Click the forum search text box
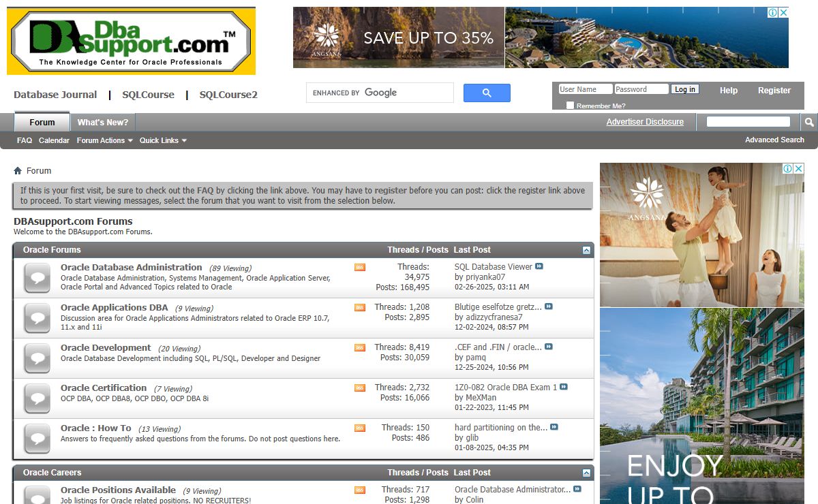Image resolution: width=818 pixels, height=504 pixels. (748, 122)
